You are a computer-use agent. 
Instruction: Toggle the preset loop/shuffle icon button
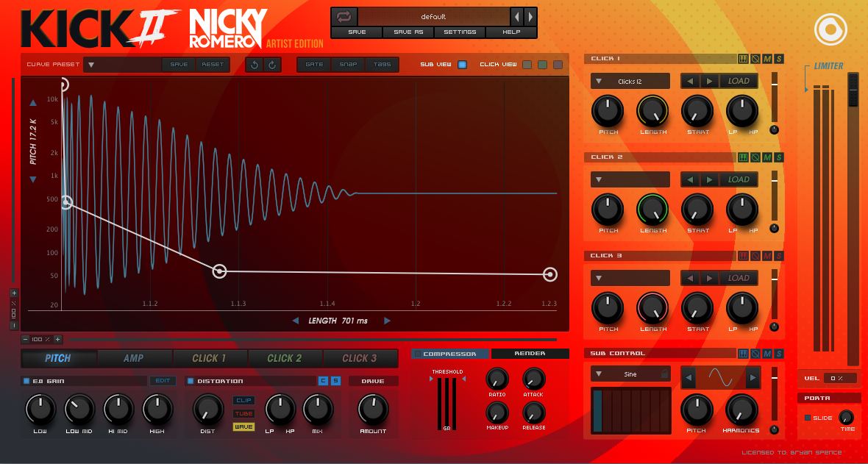(344, 17)
